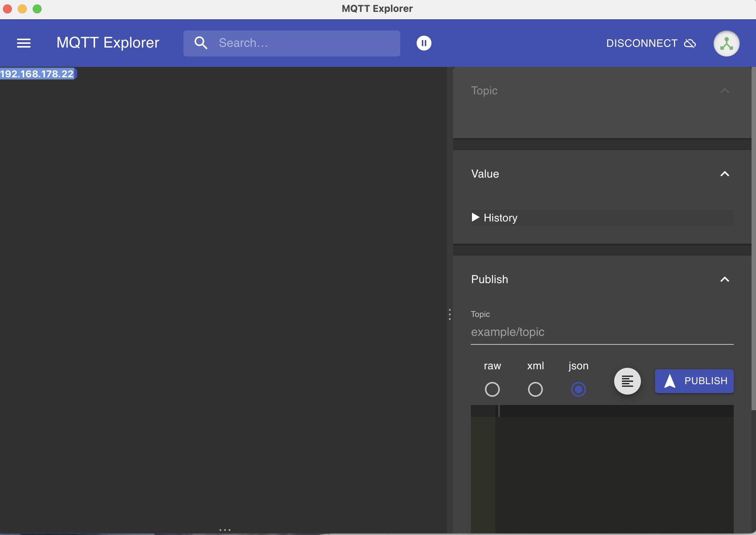This screenshot has width=756, height=535.
Task: Select the raw format radio button
Action: point(492,389)
